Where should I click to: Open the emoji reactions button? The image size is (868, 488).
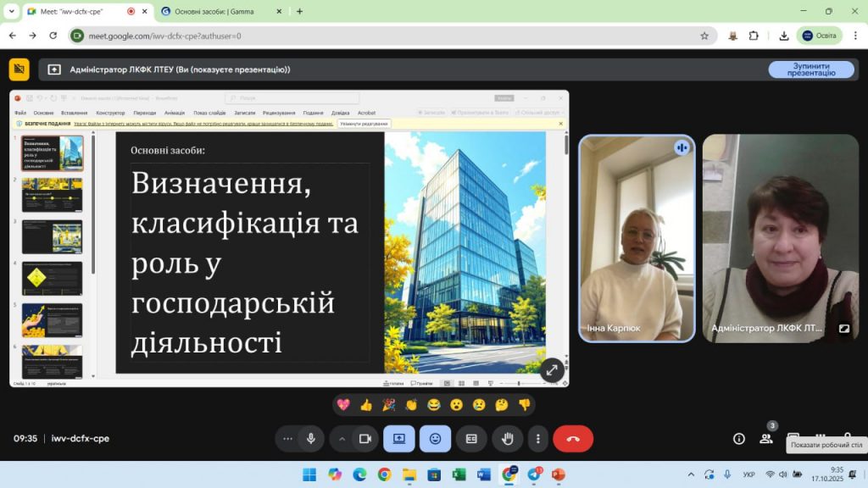pos(435,439)
